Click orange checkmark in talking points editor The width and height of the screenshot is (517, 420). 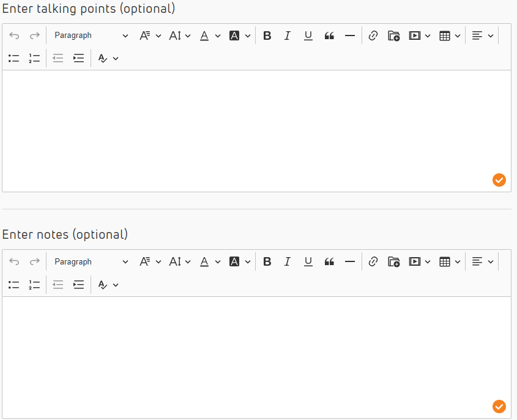click(x=499, y=180)
